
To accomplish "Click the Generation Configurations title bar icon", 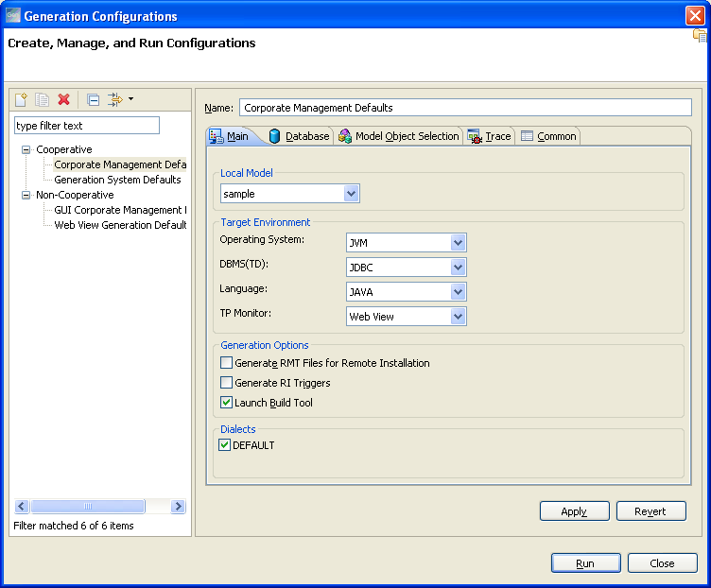I will tap(12, 15).
